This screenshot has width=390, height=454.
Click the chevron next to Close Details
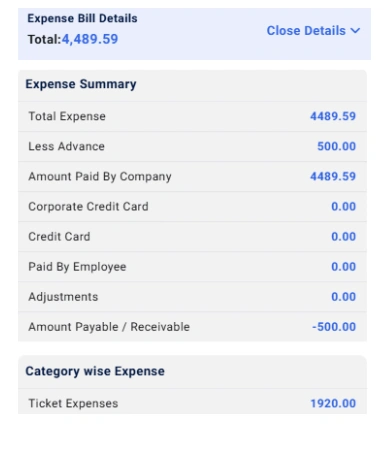pyautogui.click(x=355, y=31)
